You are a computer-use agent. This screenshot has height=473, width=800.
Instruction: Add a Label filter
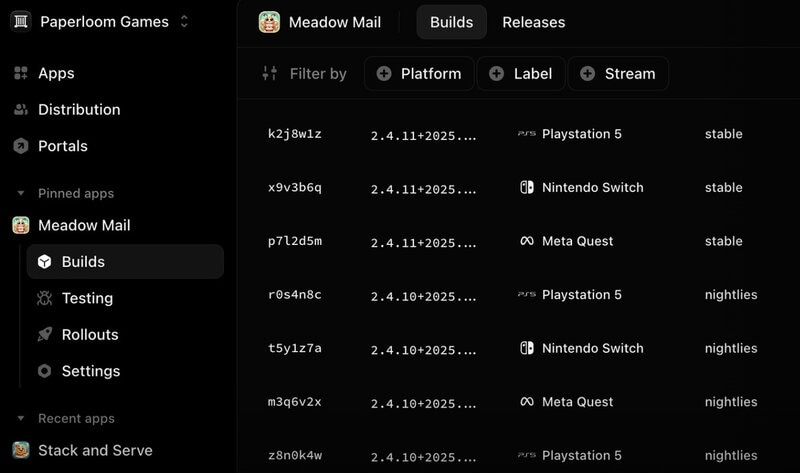pyautogui.click(x=521, y=73)
